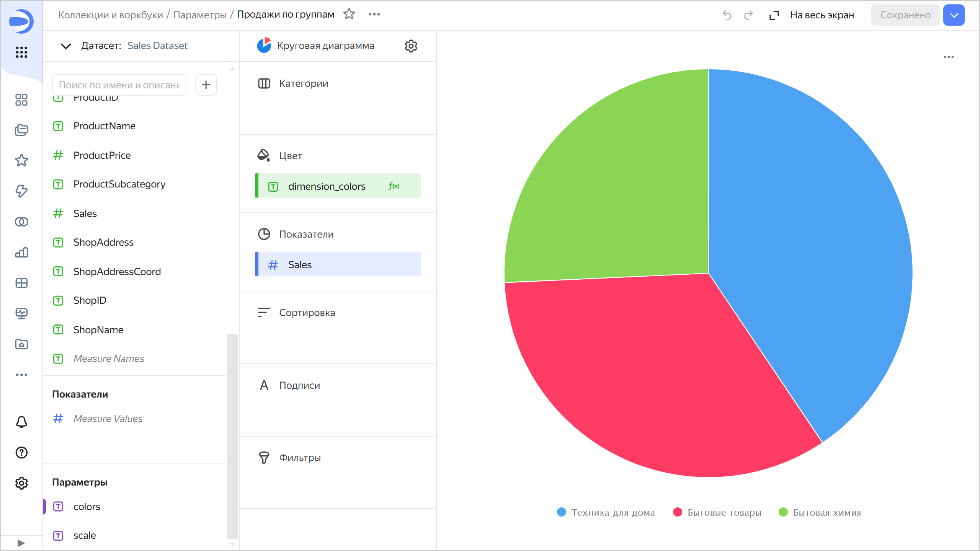
Task: Open the services grid menu icon
Action: (x=21, y=52)
